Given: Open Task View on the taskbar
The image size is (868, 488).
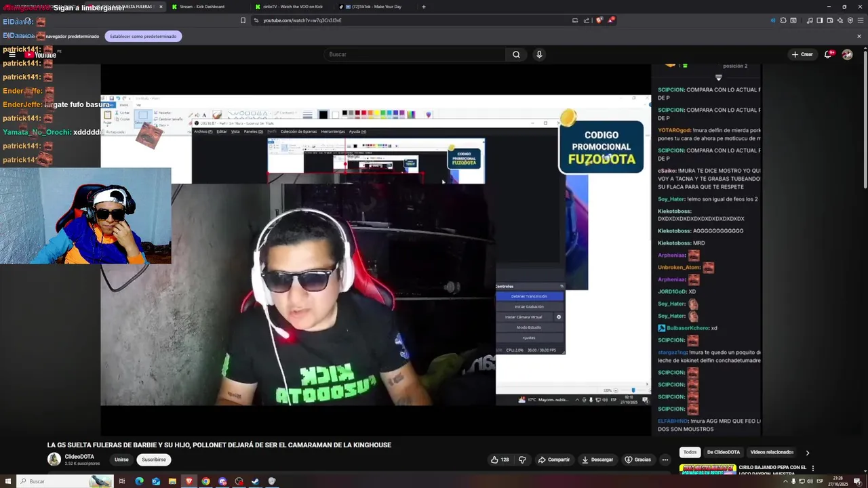Looking at the screenshot, I should 122,481.
